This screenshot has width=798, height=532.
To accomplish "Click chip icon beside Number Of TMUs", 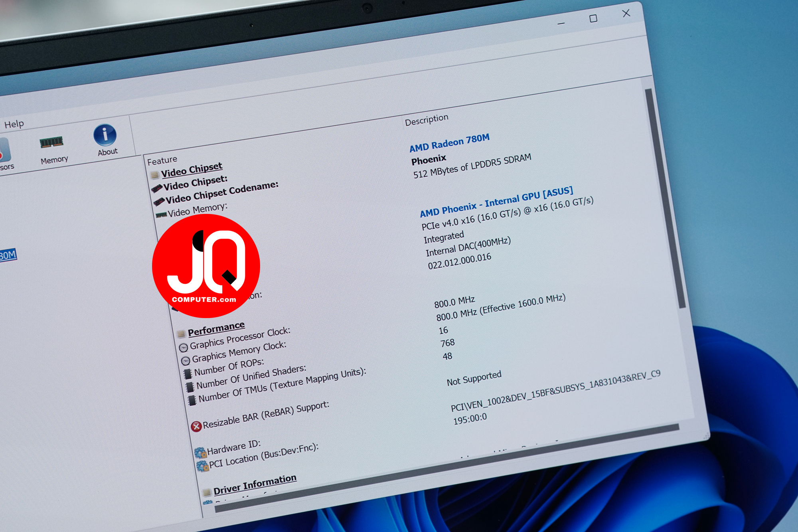I will click(192, 400).
